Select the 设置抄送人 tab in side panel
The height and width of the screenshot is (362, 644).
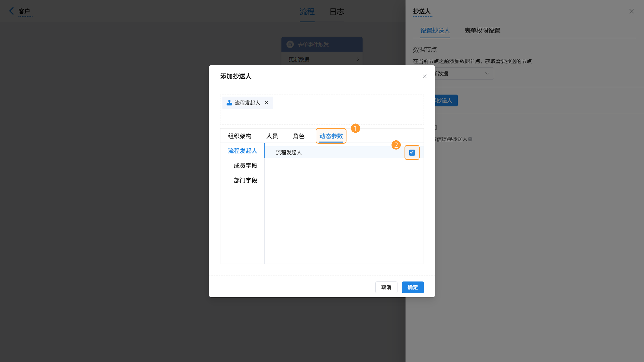click(435, 31)
